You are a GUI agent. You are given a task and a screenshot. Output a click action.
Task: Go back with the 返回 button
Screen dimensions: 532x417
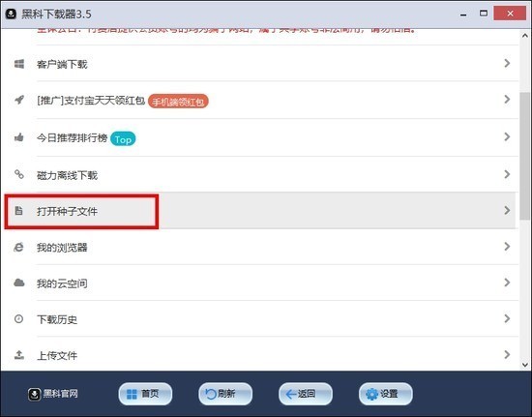point(306,394)
